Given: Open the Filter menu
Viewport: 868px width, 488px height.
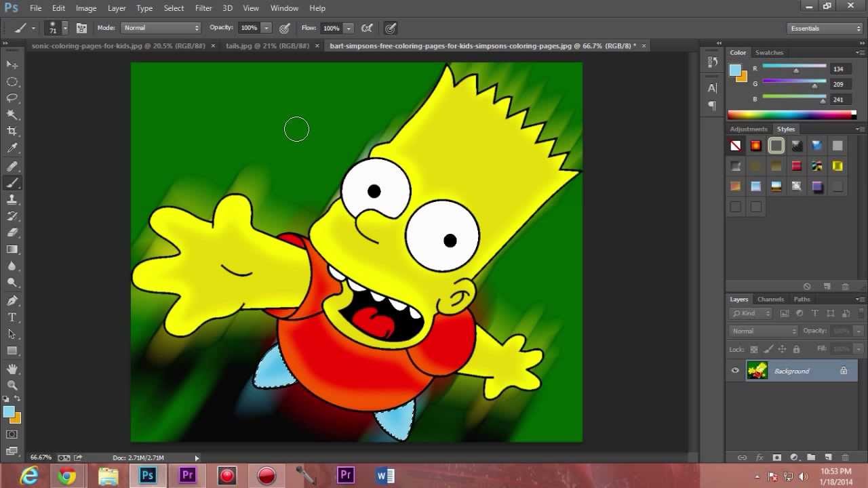Looking at the screenshot, I should [203, 8].
